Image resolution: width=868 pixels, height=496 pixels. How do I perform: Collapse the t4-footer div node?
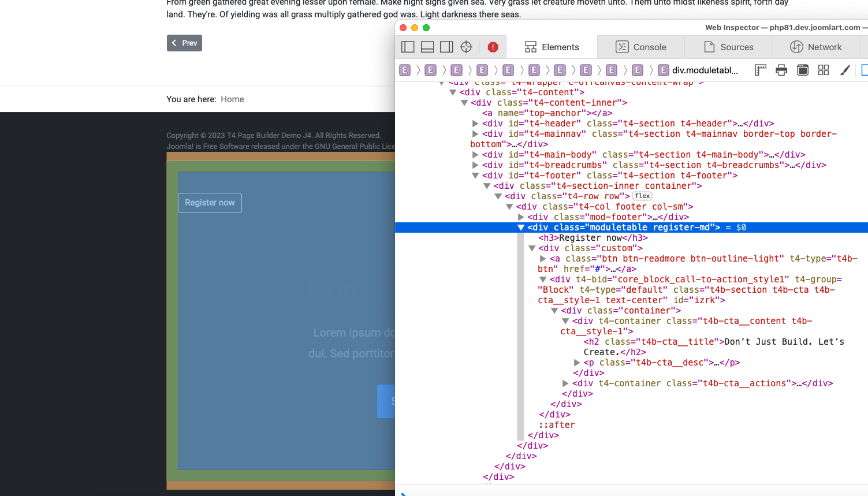(x=475, y=176)
